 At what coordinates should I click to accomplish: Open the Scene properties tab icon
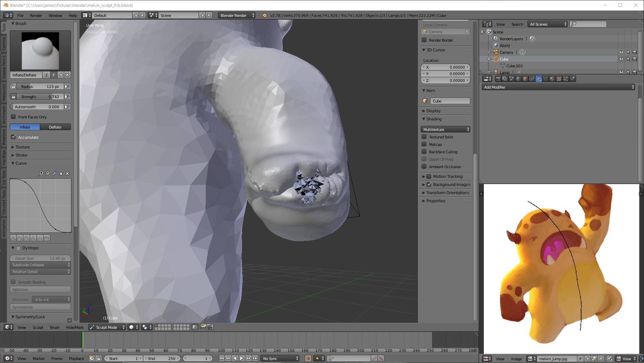point(512,79)
